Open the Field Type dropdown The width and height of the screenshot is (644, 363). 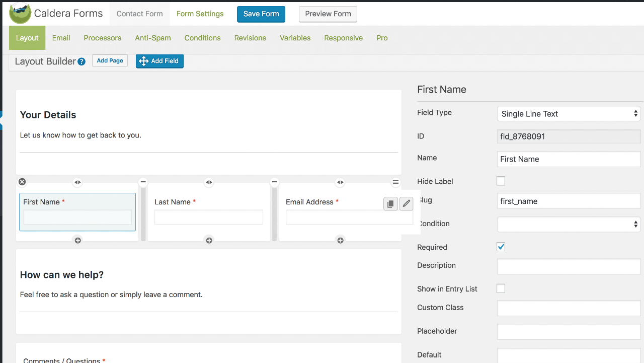[x=569, y=114]
